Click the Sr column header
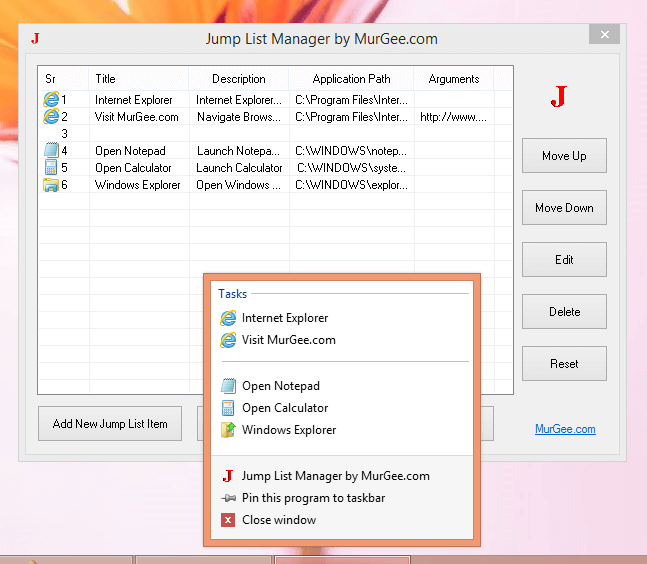Image resolution: width=647 pixels, height=564 pixels. tap(64, 79)
